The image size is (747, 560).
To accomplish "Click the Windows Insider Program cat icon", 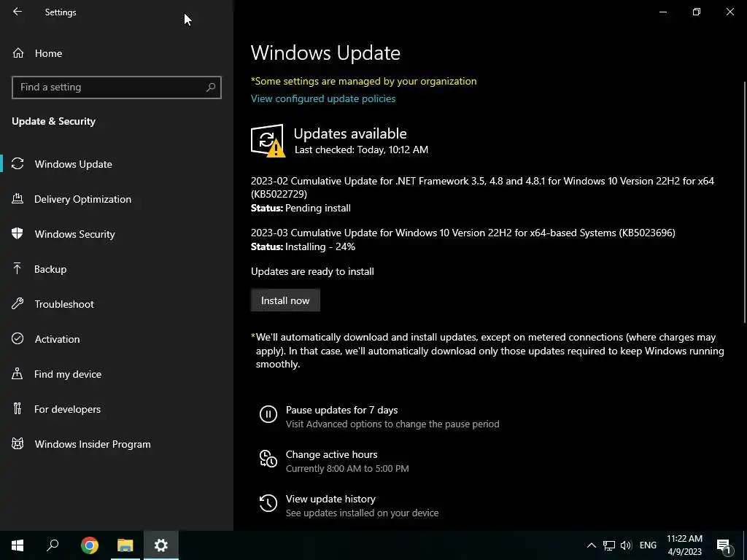I will 18,444.
